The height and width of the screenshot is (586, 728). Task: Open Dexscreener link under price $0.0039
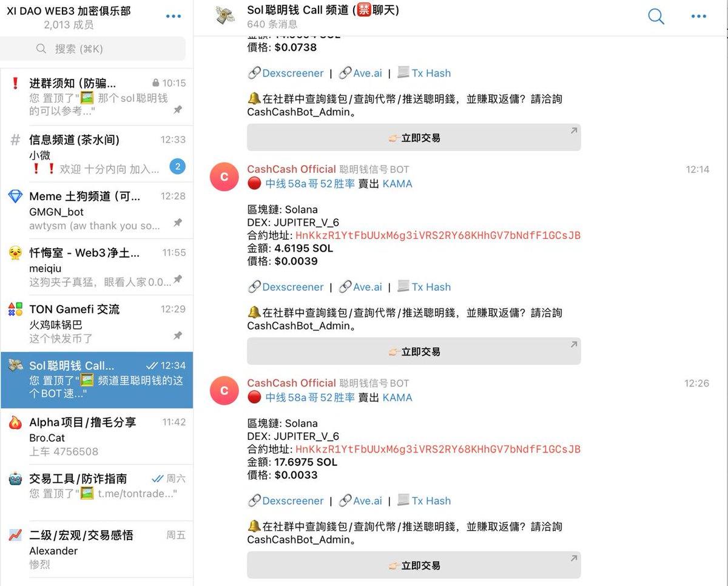click(x=292, y=287)
